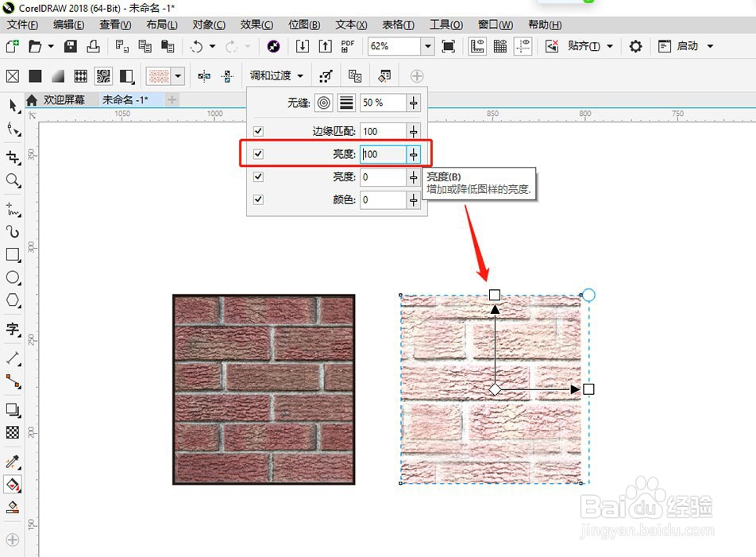Click the Import icon
This screenshot has width=756, height=557.
coord(303,46)
